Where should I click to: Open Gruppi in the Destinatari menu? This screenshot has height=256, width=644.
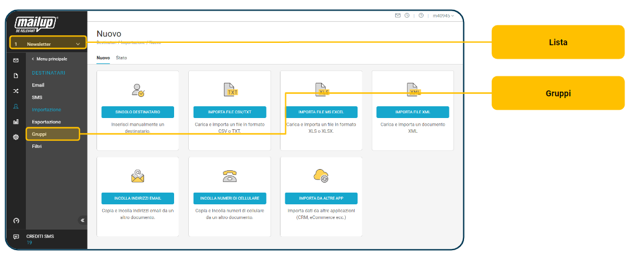[x=39, y=134]
